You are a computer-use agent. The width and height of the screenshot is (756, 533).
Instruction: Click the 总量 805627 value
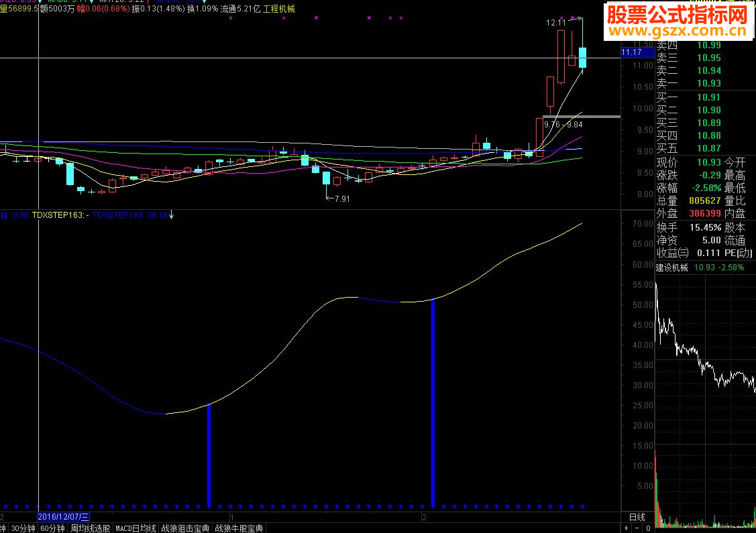tap(705, 200)
